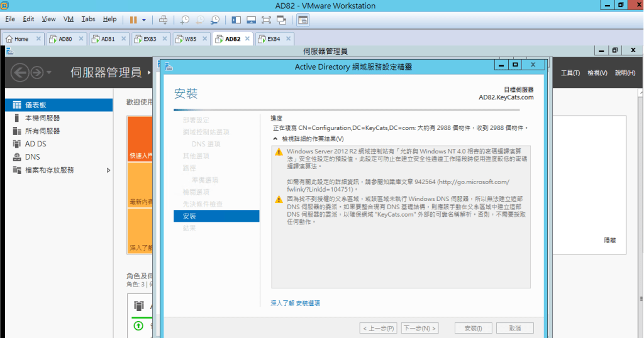Click the take snapshot clock icon

pos(185,19)
